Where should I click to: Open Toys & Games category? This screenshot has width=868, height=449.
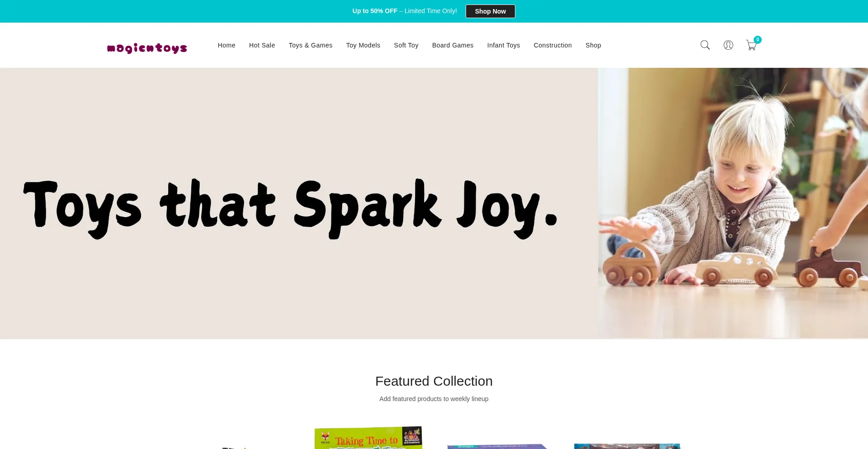click(311, 45)
